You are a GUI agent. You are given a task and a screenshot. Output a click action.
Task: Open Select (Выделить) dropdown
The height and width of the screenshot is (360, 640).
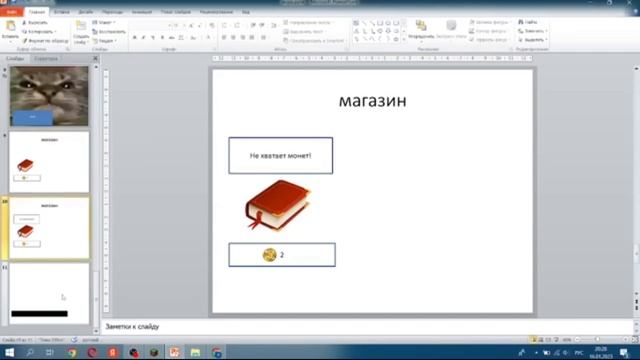pyautogui.click(x=533, y=40)
